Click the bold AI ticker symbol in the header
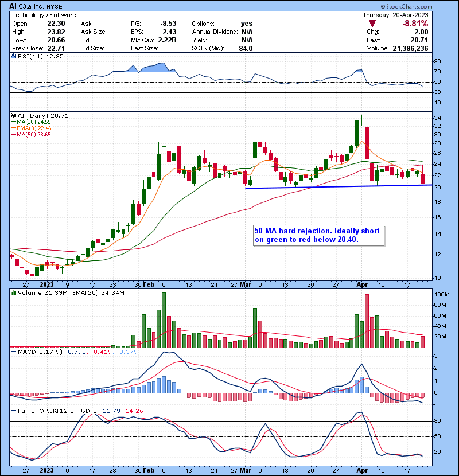This screenshot has width=459, height=476. click(x=13, y=6)
